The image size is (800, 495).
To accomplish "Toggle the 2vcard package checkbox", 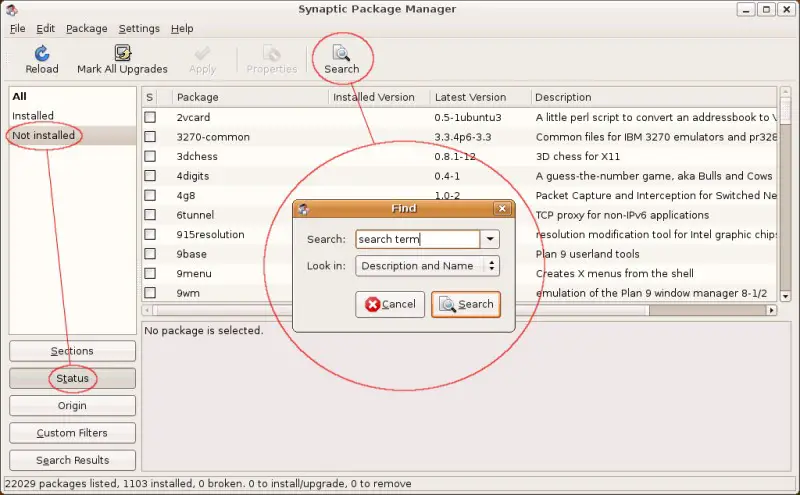I will point(150,117).
